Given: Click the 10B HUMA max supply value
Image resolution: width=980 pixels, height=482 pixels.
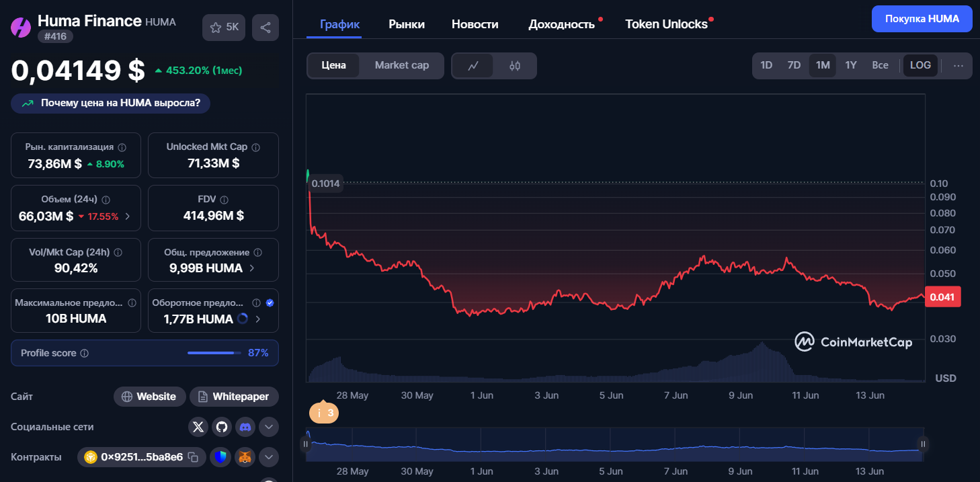Looking at the screenshot, I should click(76, 319).
